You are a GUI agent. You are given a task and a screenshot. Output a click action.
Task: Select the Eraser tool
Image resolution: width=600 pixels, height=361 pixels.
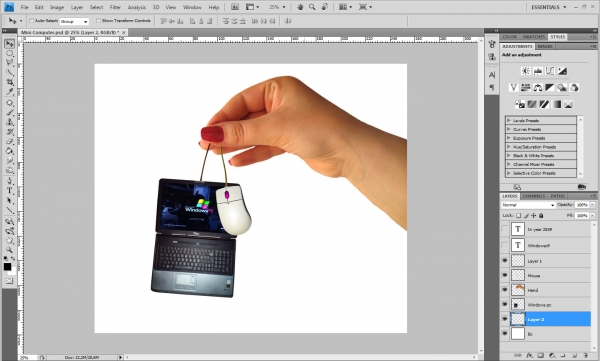pos(10,142)
